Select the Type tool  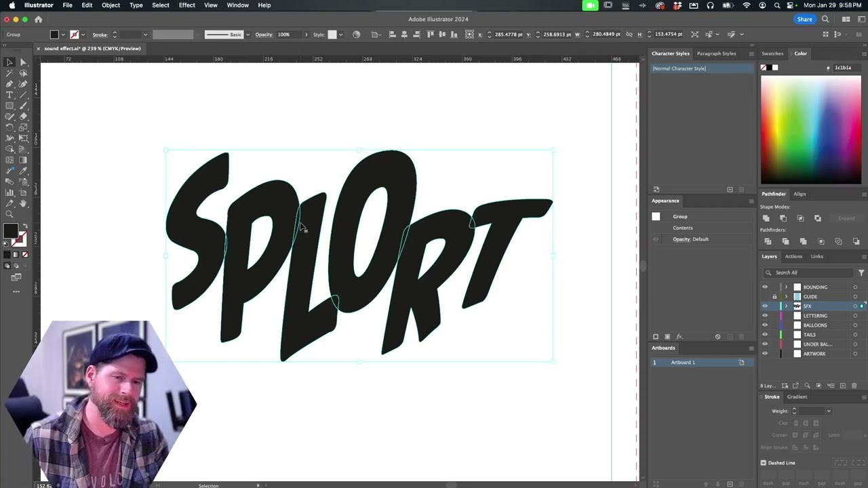[x=9, y=95]
